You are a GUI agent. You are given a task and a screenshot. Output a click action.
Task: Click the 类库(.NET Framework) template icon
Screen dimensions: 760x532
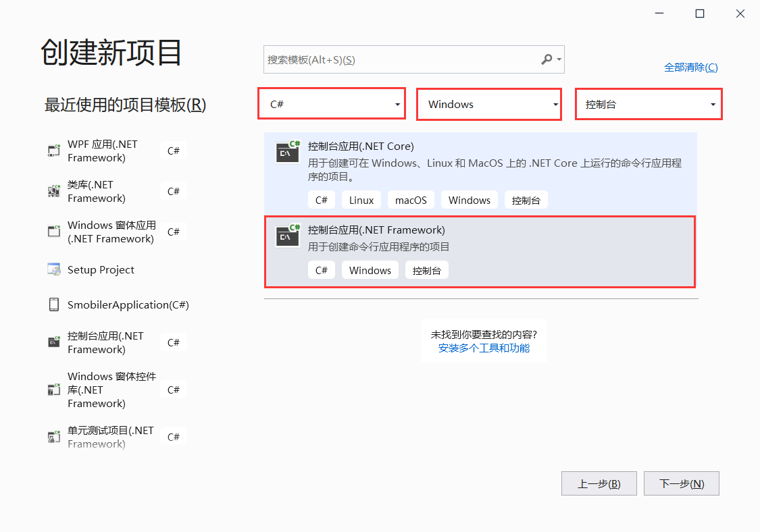pos(53,190)
